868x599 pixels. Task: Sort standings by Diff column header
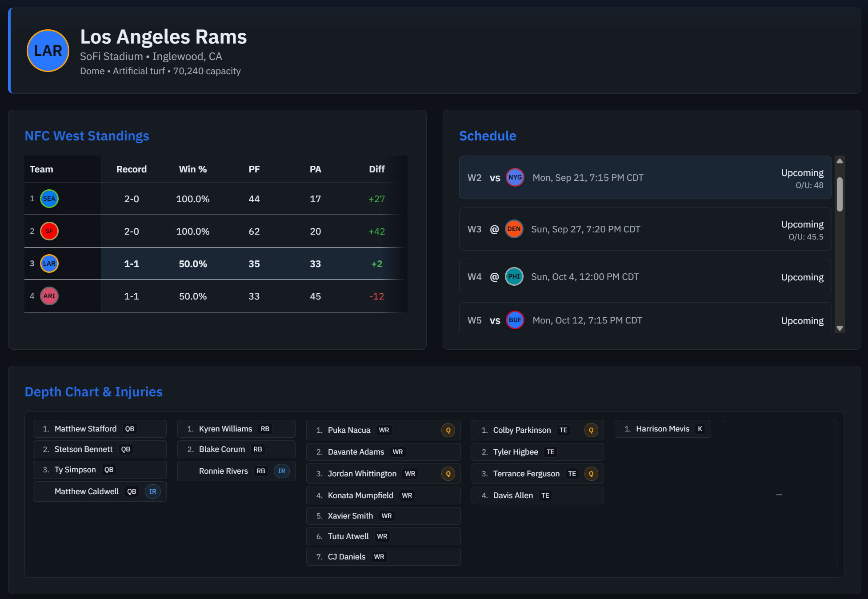click(377, 169)
